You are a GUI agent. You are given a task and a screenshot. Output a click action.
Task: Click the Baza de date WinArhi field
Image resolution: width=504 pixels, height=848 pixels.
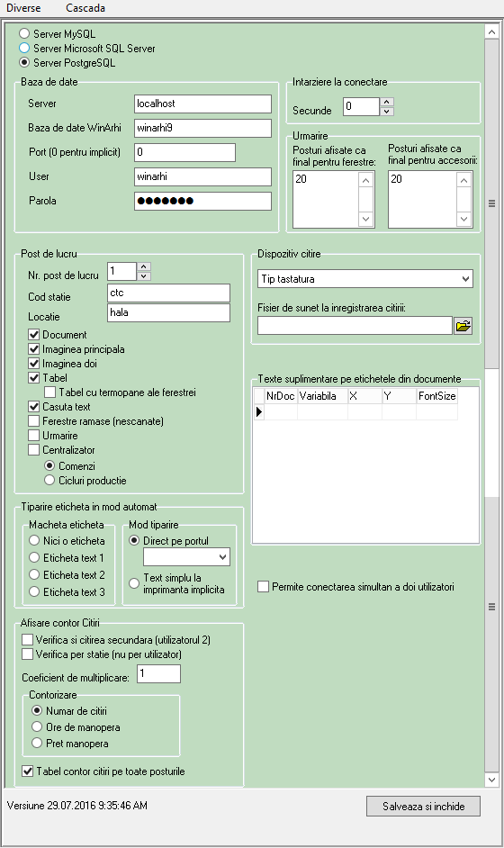202,128
